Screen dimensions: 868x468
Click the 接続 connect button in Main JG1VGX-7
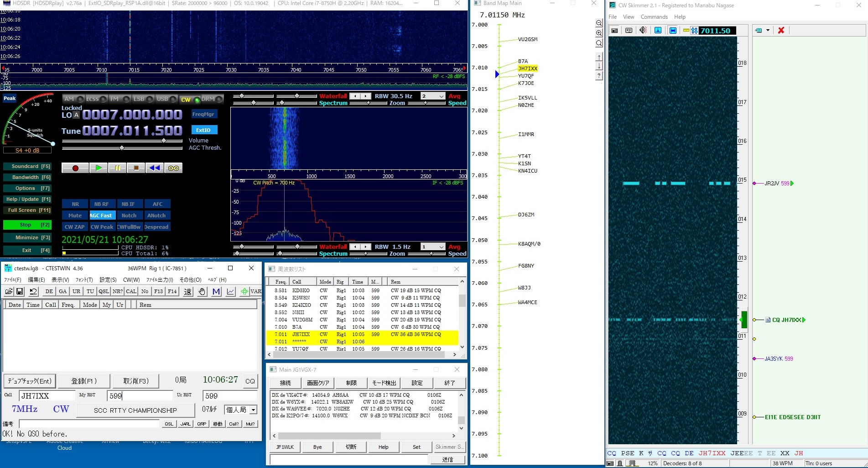pos(286,383)
